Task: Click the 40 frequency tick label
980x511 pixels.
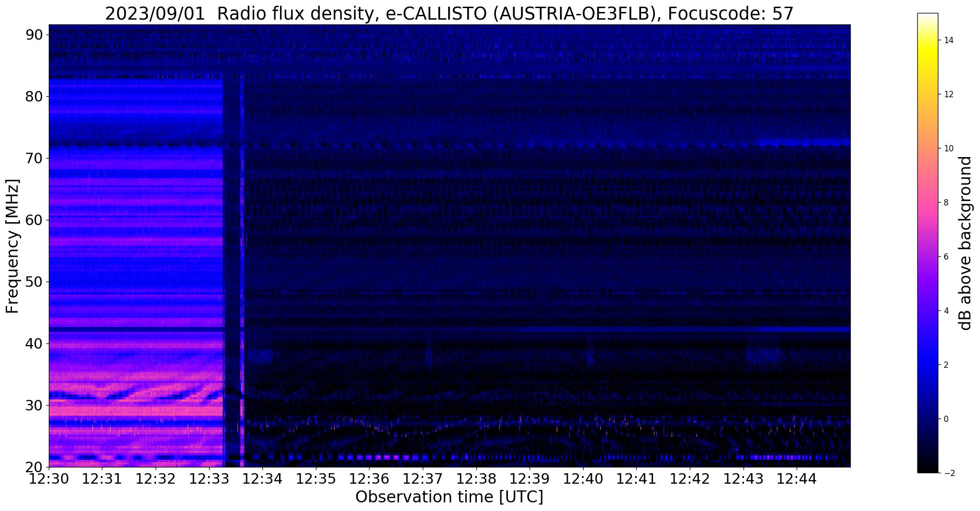Action: (x=34, y=344)
